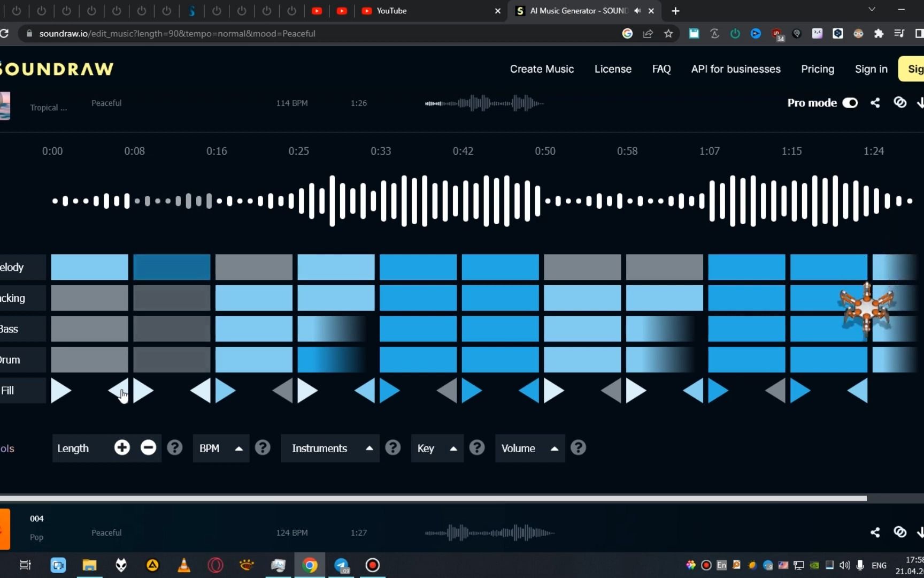This screenshot has height=578, width=924.
Task: Open the Length help tooltip icon
Action: point(175,448)
